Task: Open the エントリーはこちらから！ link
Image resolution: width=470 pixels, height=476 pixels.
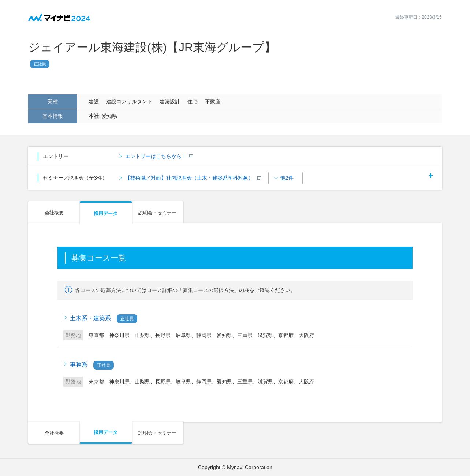Action: click(156, 156)
